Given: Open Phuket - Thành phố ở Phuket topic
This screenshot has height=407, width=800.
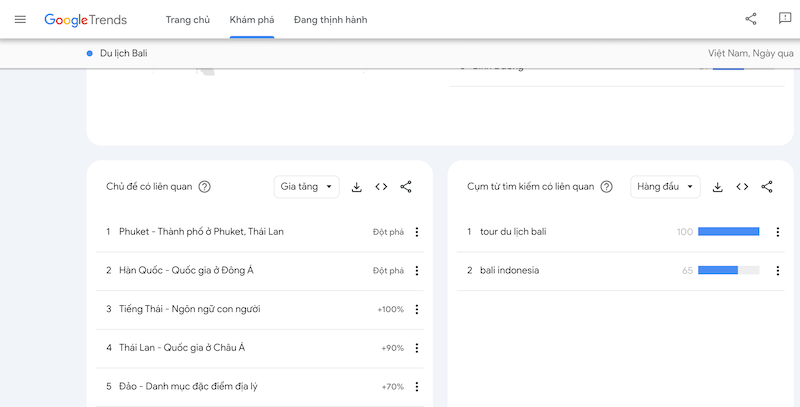Looking at the screenshot, I should click(x=202, y=232).
